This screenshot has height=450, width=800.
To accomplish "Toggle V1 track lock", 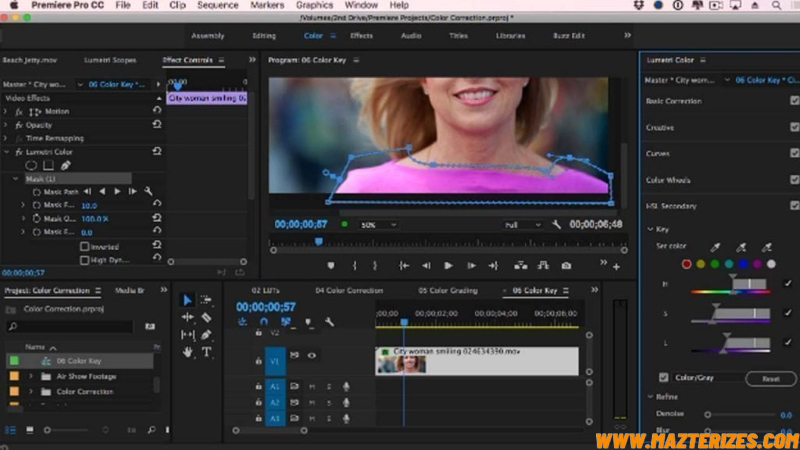I will (x=259, y=361).
